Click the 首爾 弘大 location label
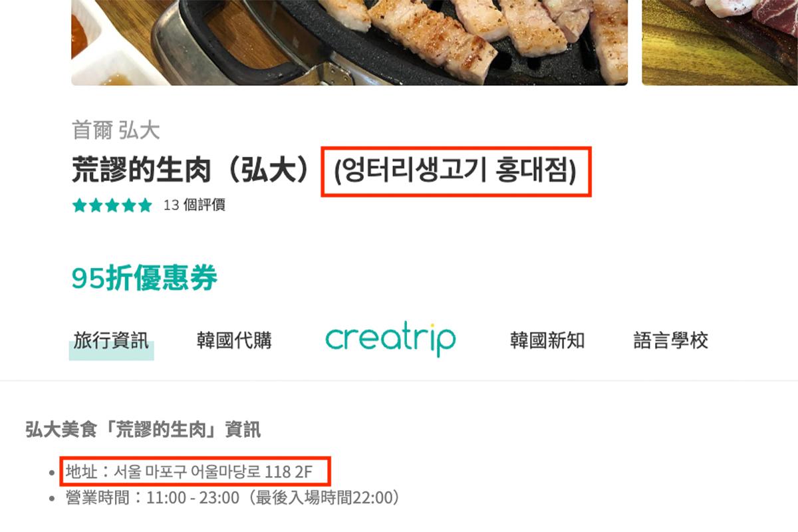Viewport: 798px width, 532px height. coord(116,130)
